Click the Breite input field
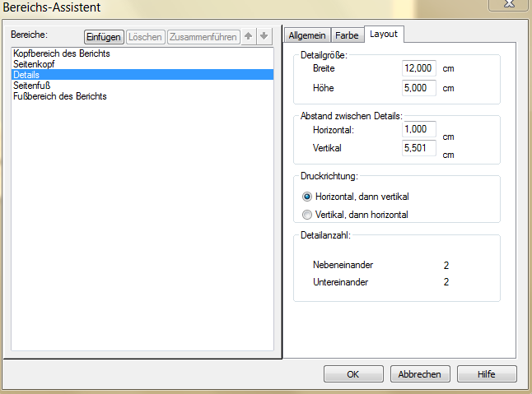 418,69
